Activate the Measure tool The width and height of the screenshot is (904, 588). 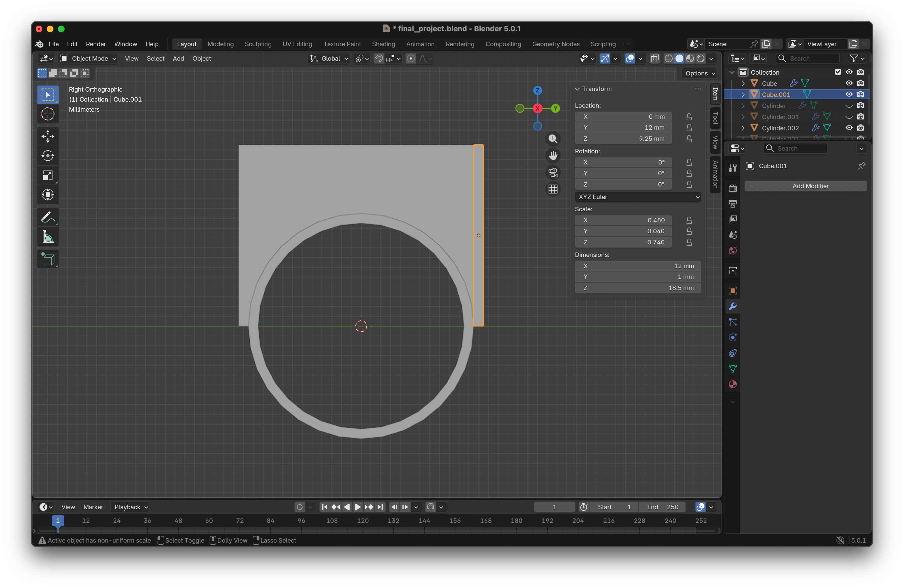[x=48, y=237]
